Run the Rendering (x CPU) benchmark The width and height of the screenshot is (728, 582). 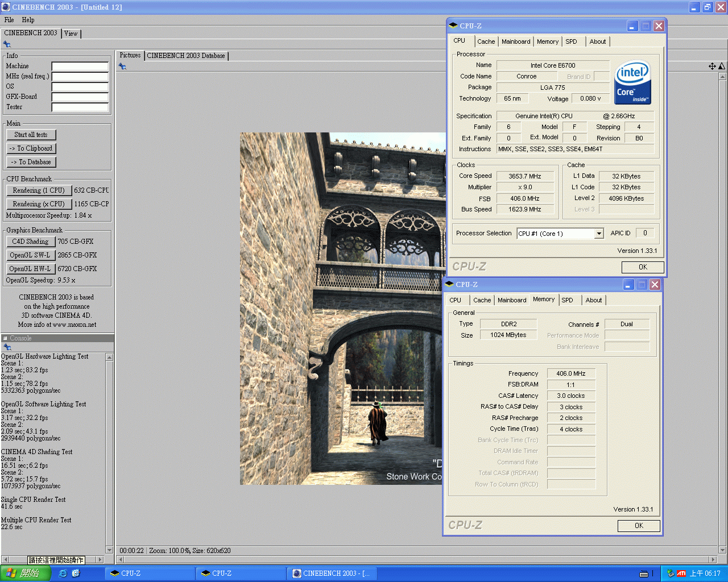click(39, 204)
